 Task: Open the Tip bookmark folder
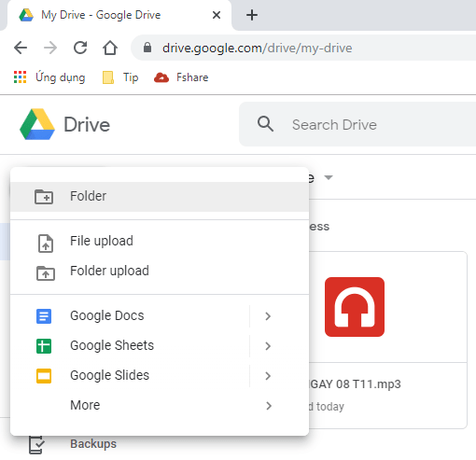(120, 77)
